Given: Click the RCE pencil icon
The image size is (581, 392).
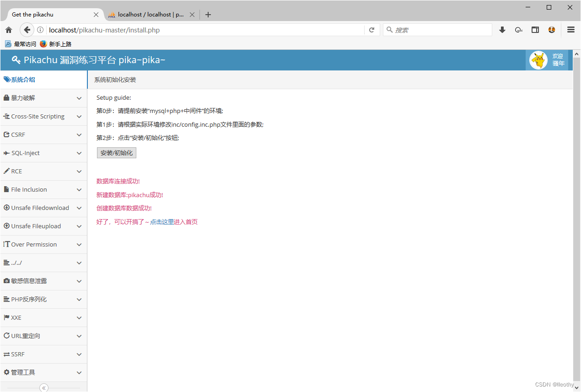Looking at the screenshot, I should (x=6, y=171).
